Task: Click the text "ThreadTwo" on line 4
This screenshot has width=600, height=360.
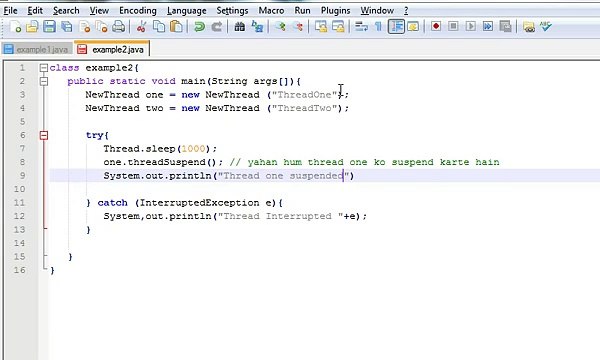Action: [304, 108]
